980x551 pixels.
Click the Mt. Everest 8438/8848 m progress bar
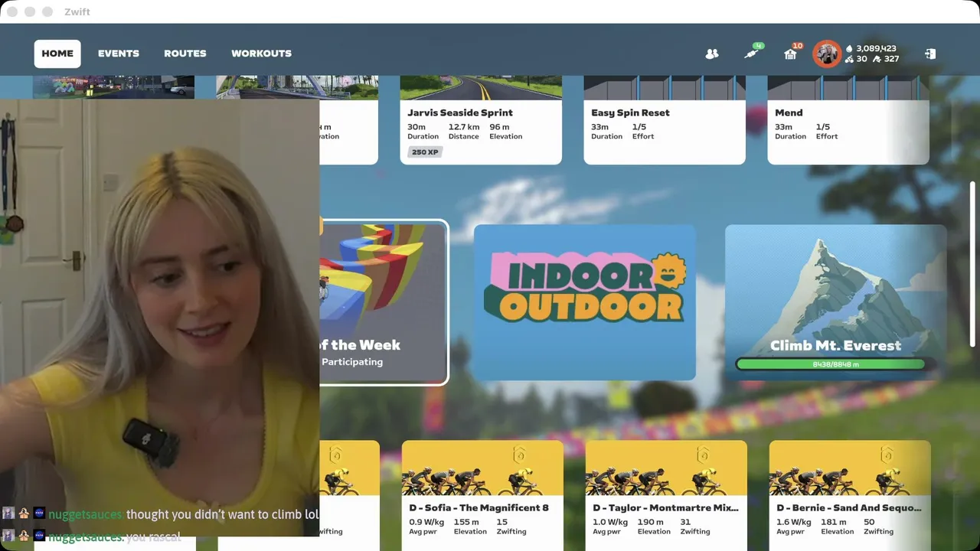pos(835,364)
